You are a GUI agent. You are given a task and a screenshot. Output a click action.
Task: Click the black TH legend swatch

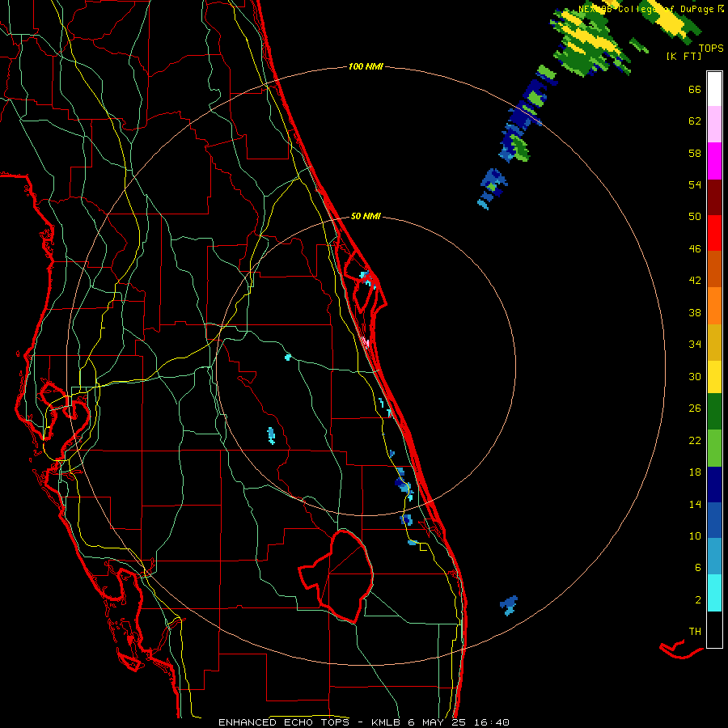714,629
